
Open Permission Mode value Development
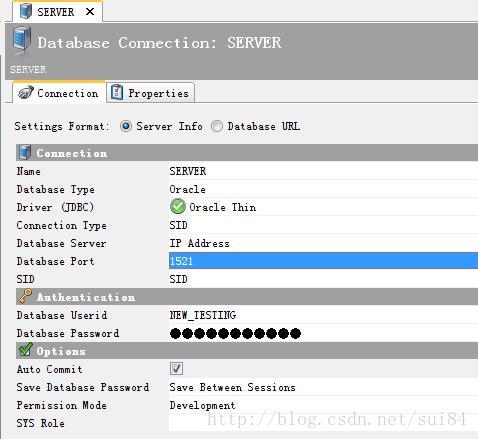[323, 405]
